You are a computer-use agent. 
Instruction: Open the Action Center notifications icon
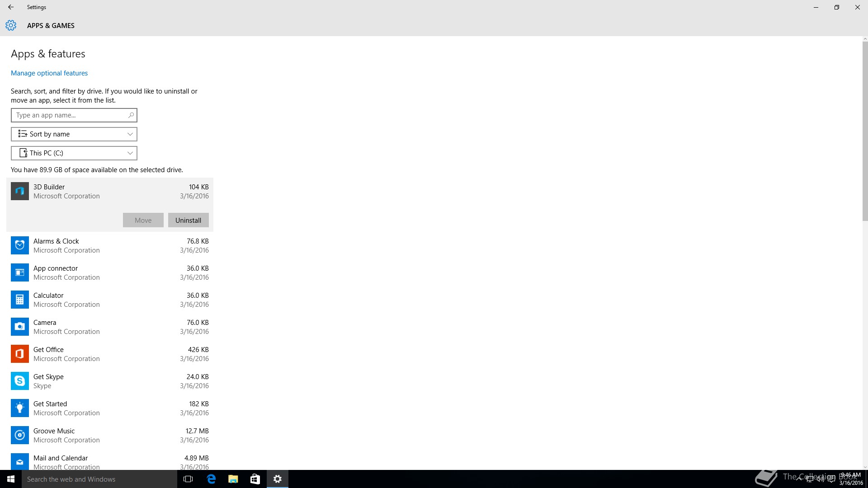[831, 479]
